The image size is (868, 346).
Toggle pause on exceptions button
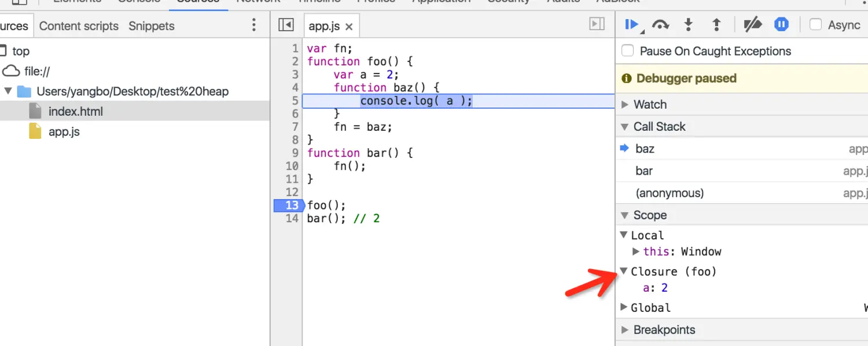(781, 25)
